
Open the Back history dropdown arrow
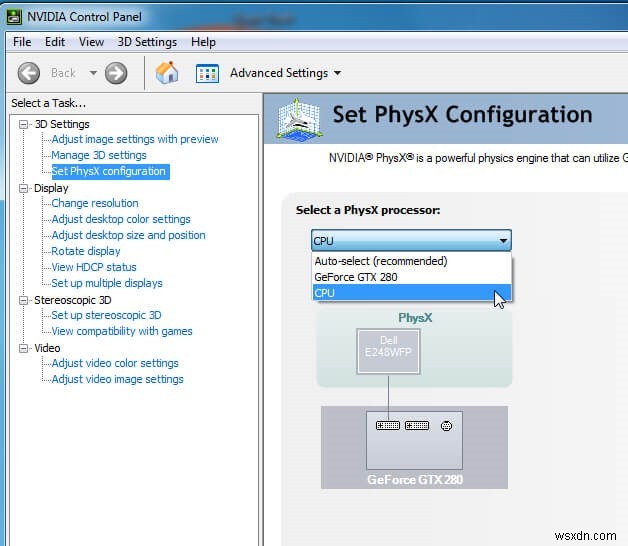93,73
